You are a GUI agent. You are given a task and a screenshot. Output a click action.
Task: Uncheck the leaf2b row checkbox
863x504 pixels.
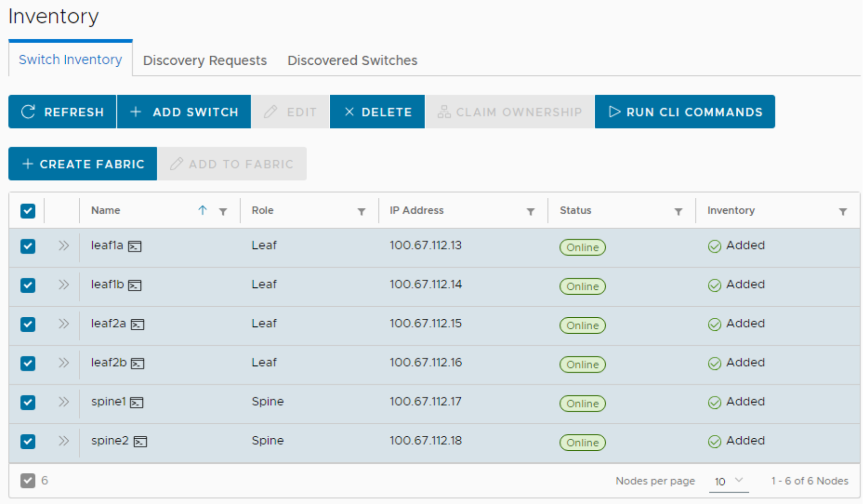tap(28, 363)
